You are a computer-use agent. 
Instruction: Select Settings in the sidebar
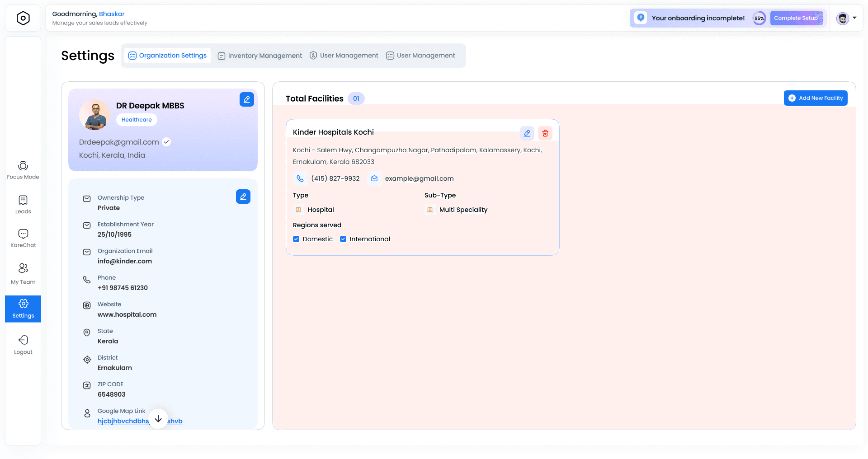coord(23,309)
